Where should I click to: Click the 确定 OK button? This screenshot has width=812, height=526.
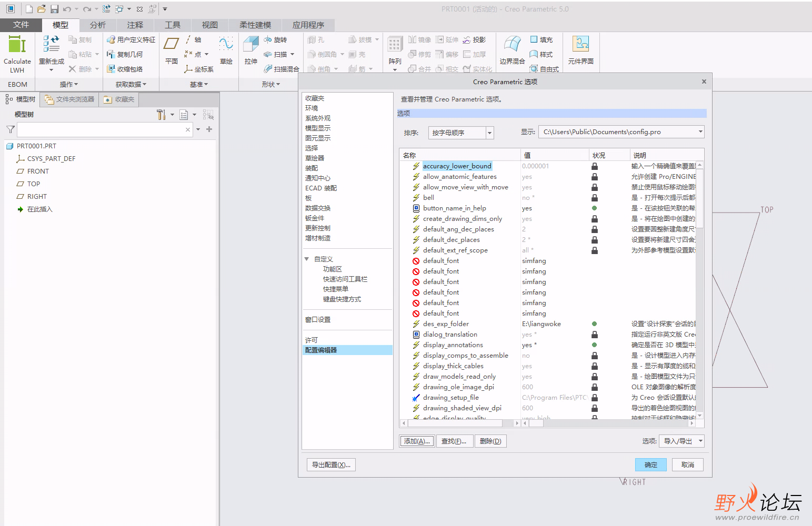click(651, 464)
